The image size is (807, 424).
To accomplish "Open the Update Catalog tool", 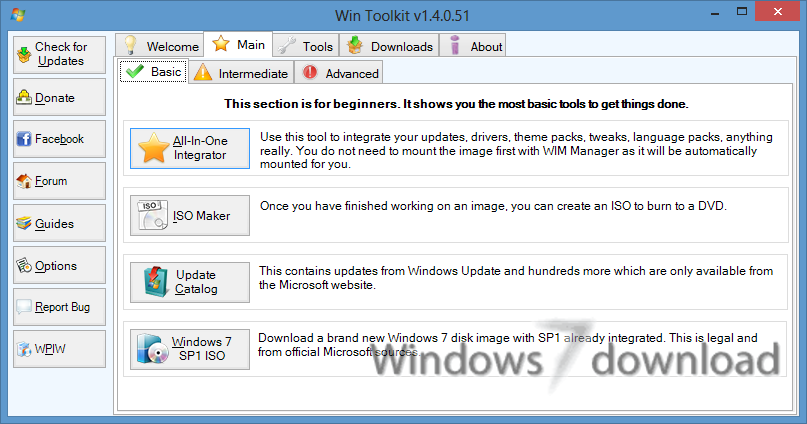I will (x=190, y=282).
